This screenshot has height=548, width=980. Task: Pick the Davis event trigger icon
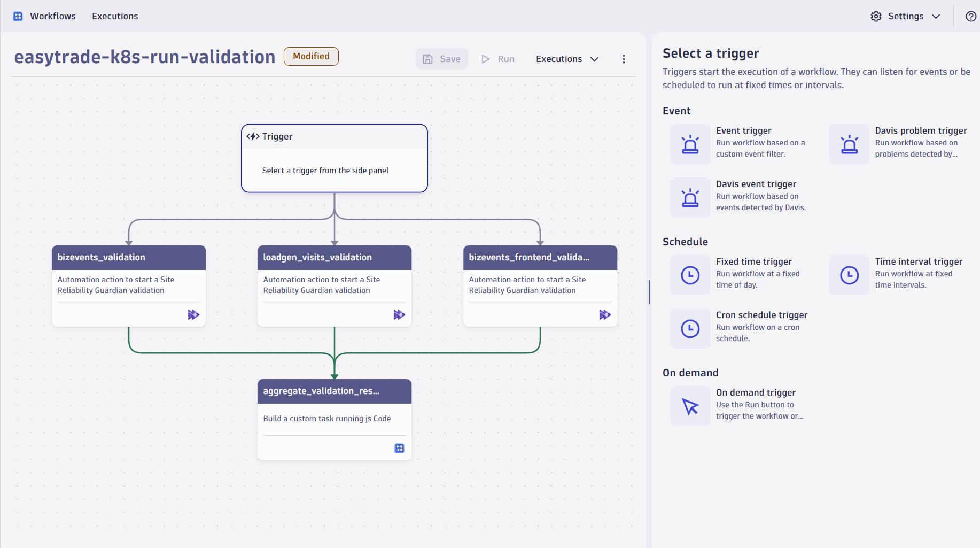pos(690,198)
